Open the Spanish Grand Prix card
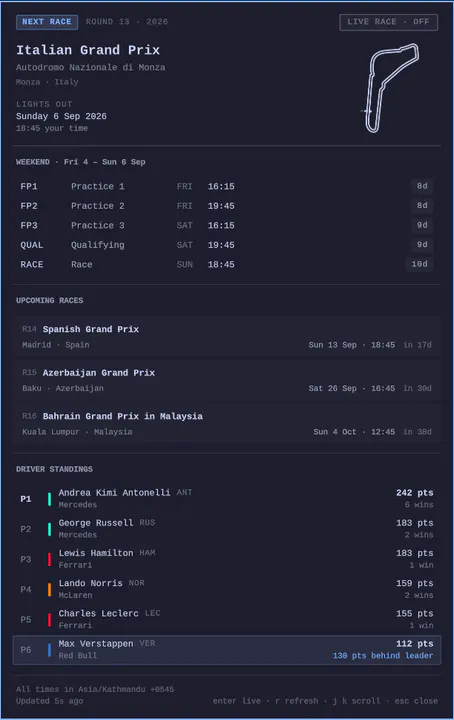This screenshot has width=454, height=720. coord(227,337)
